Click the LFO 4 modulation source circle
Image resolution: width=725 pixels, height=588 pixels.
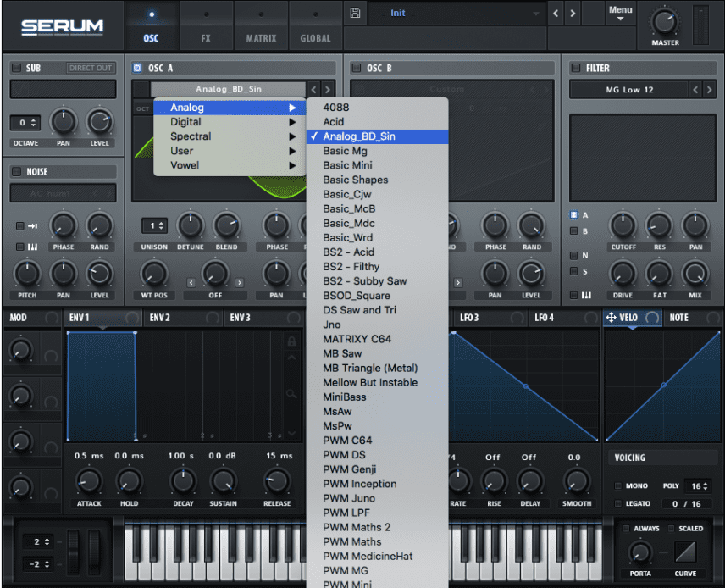[590, 318]
